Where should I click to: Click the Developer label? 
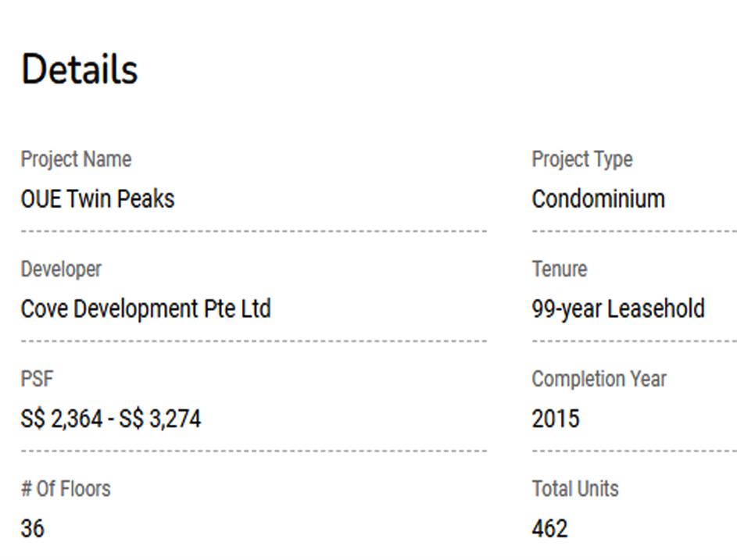pos(61,269)
